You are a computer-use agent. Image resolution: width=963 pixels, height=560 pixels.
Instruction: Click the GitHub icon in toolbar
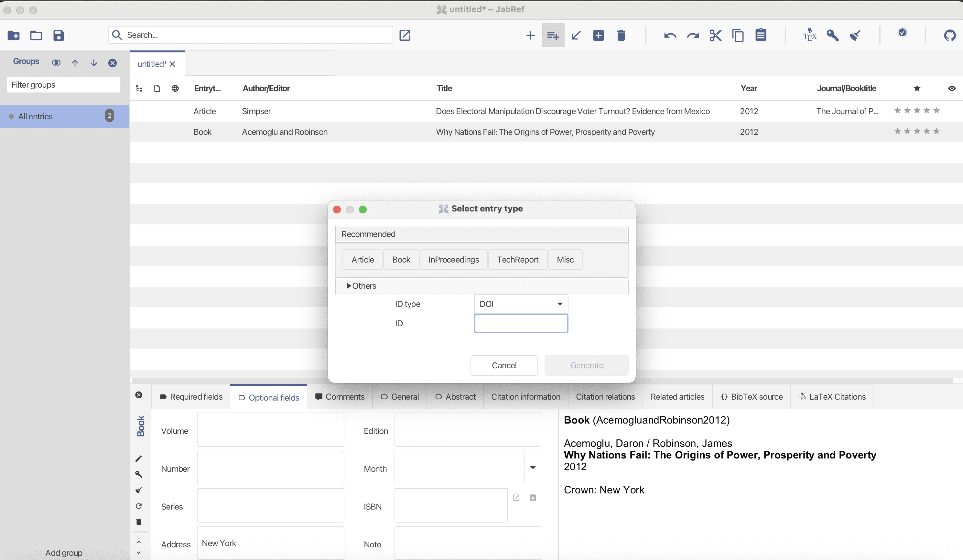tap(949, 36)
